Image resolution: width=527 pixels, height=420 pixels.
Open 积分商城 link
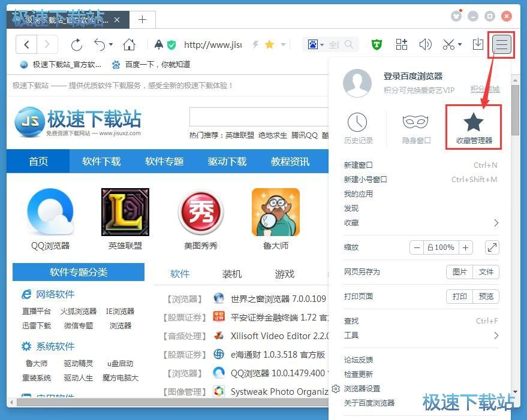coord(485,89)
